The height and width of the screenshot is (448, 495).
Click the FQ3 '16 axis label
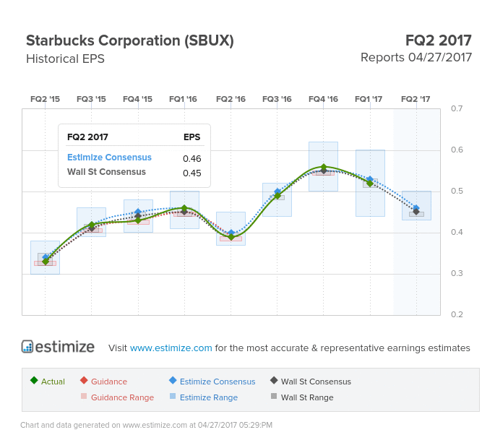[277, 99]
